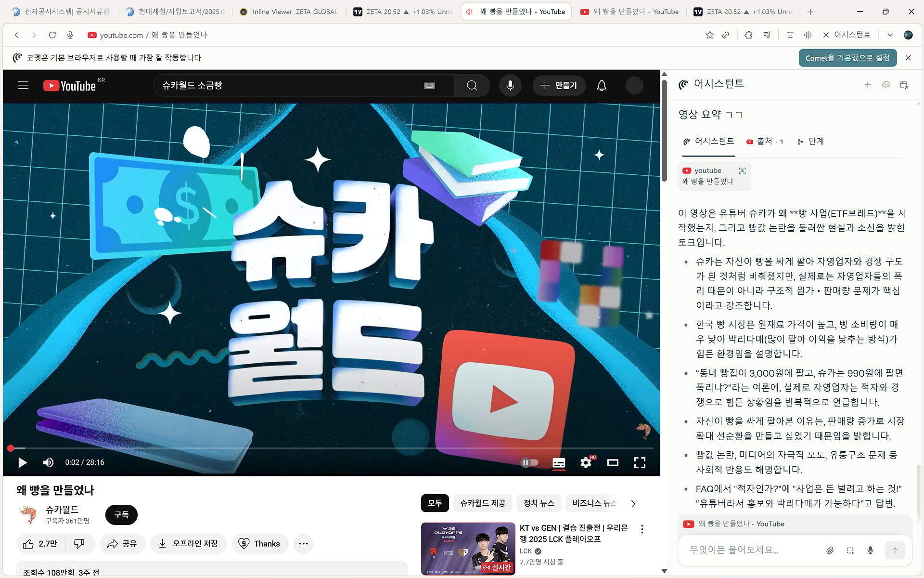Screen dimensions: 924x578
Task: Open more actions ellipsis under video
Action: [303, 543]
